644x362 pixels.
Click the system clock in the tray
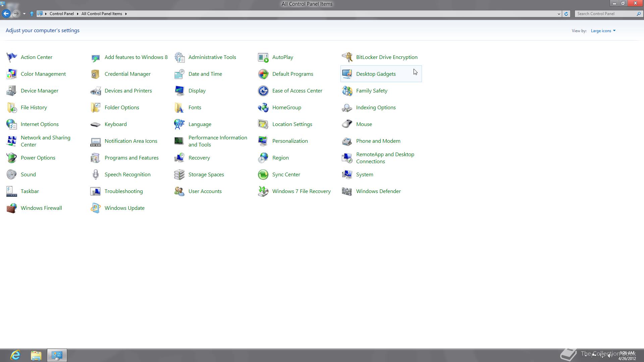(x=627, y=356)
